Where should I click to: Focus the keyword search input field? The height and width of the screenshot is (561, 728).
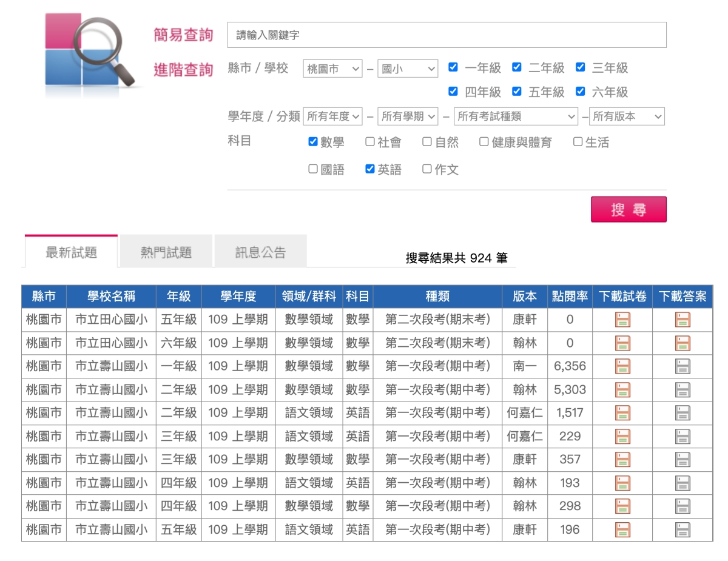click(x=447, y=35)
